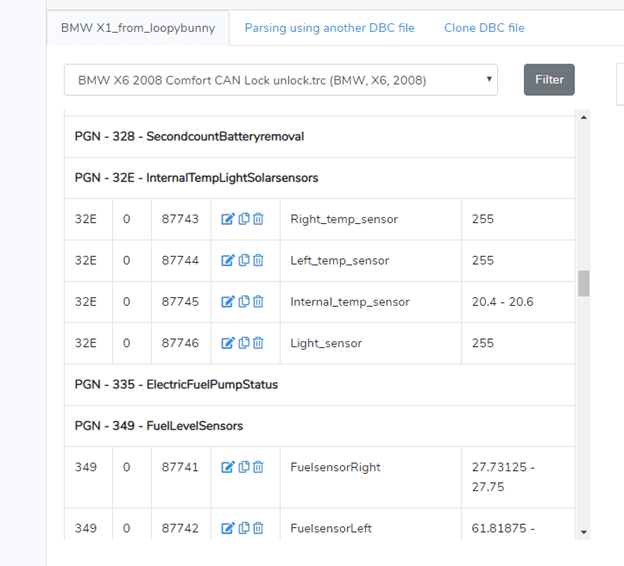Select the BMW X1_from_loopybunny tab
Screen dimensions: 624x566
[x=138, y=28]
